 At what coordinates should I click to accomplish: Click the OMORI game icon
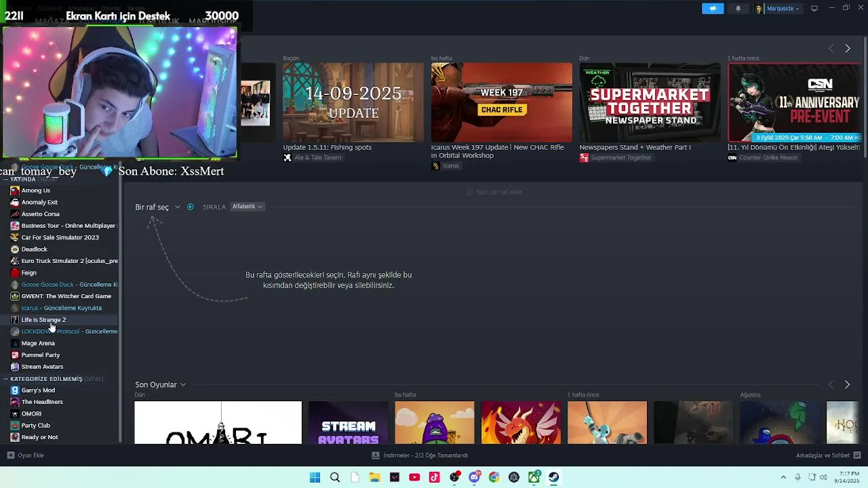coord(15,413)
